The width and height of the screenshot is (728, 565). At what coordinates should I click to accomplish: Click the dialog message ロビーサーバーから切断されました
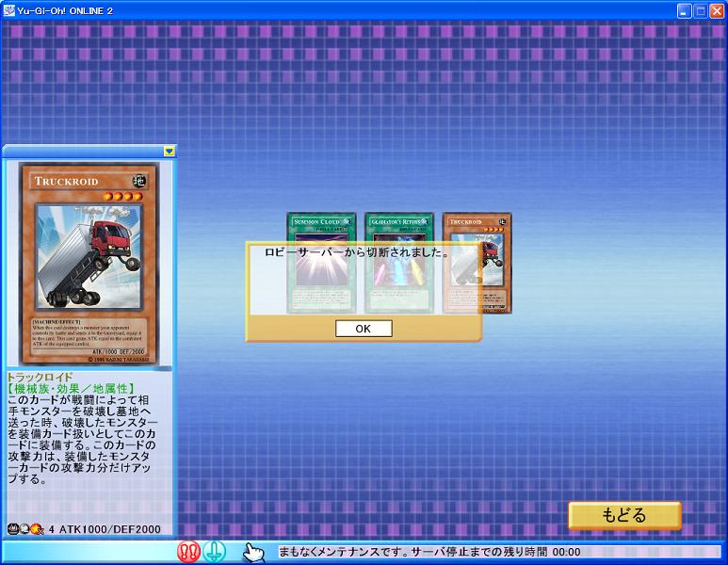coord(357,252)
